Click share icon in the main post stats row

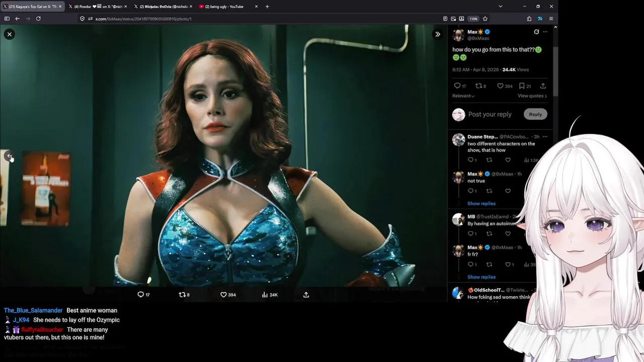543,86
